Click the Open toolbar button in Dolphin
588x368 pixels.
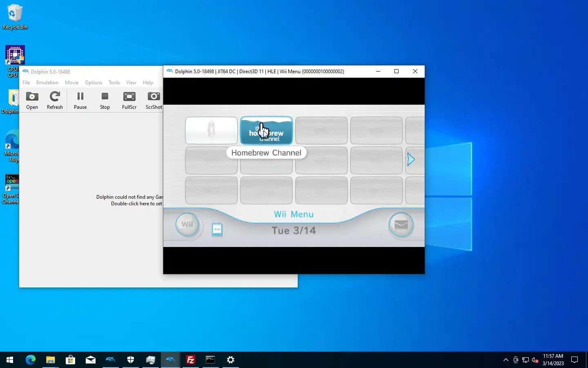pos(32,101)
